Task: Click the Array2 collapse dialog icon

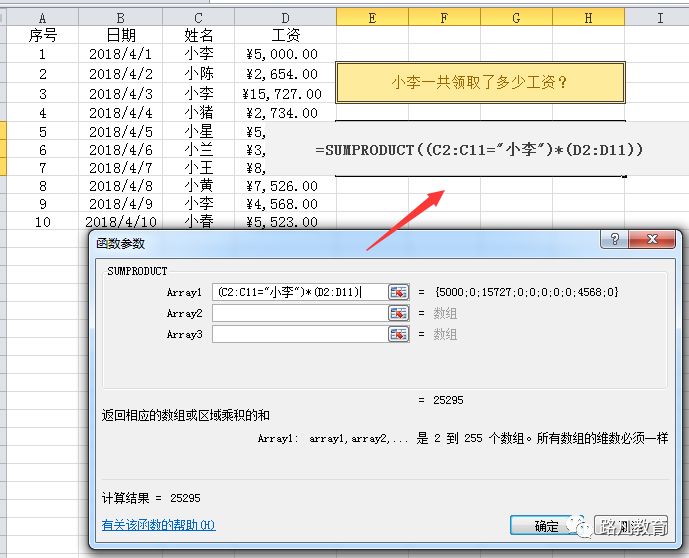Action: click(399, 313)
